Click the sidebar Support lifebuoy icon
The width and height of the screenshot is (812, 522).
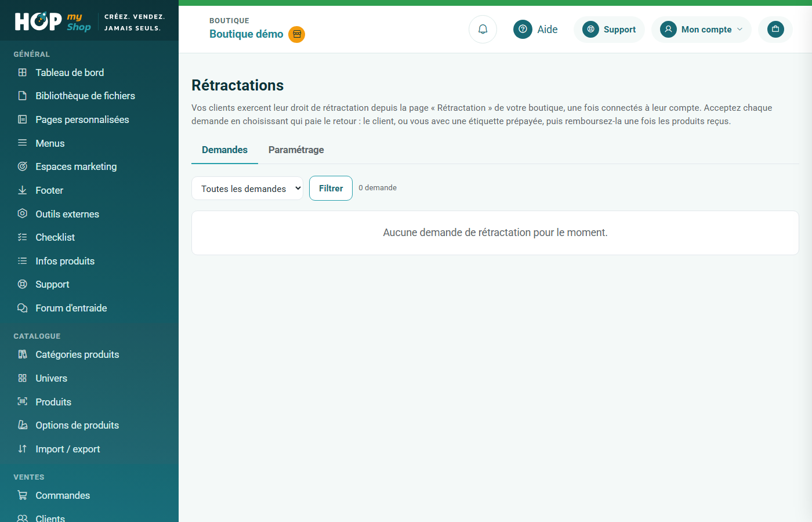[x=23, y=284]
